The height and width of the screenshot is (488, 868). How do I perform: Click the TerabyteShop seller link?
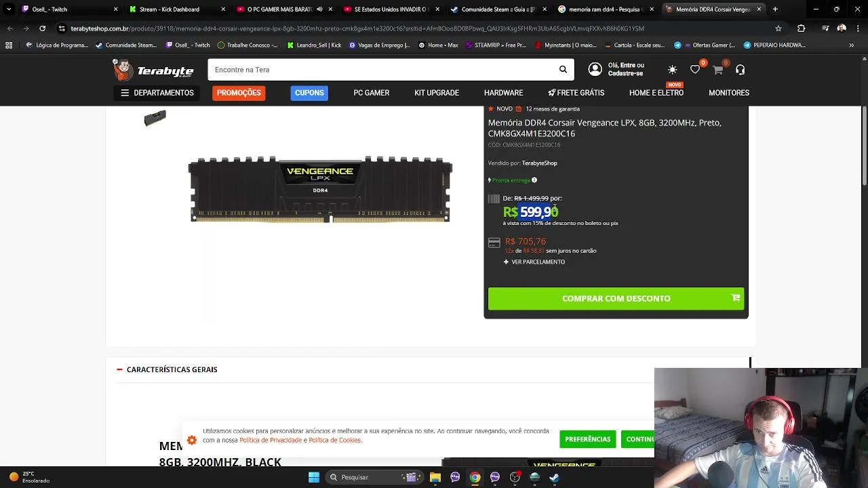pyautogui.click(x=539, y=163)
